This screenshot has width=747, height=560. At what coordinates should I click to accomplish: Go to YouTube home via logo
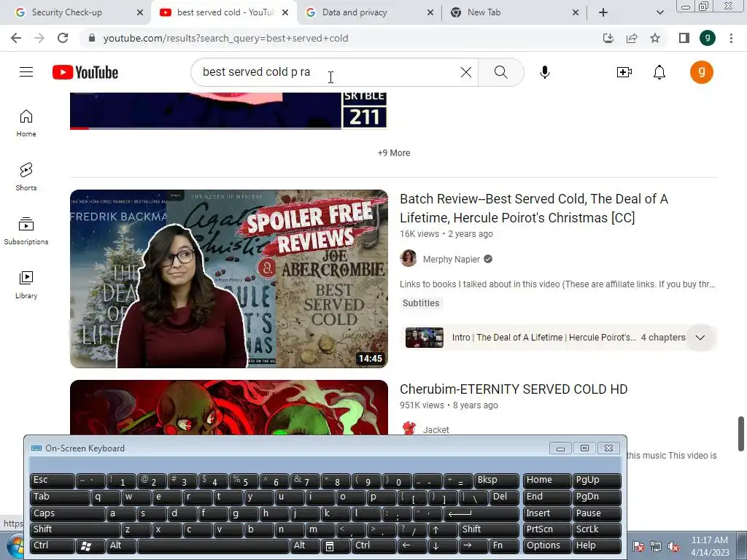coord(85,72)
